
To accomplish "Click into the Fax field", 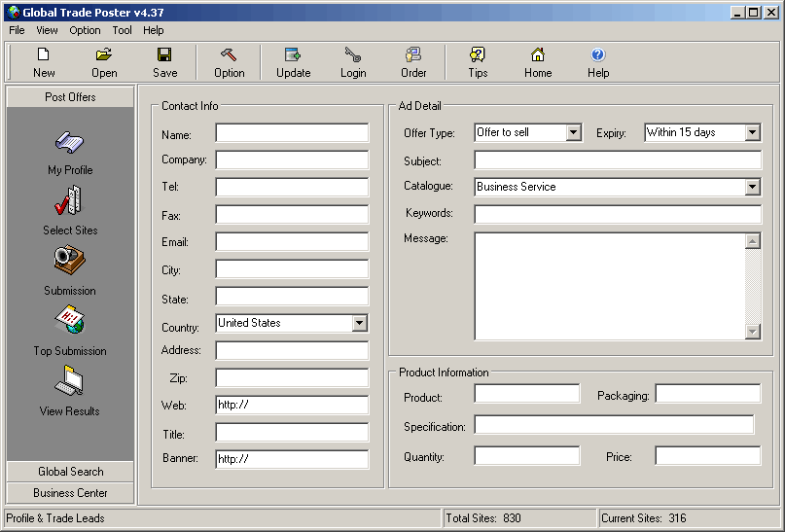I will point(293,215).
